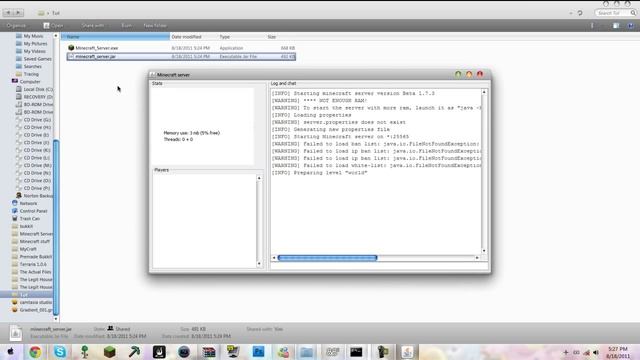The image size is (640, 360).
Task: Toggle the preview pane icon in Explorer
Action: coord(616,26)
